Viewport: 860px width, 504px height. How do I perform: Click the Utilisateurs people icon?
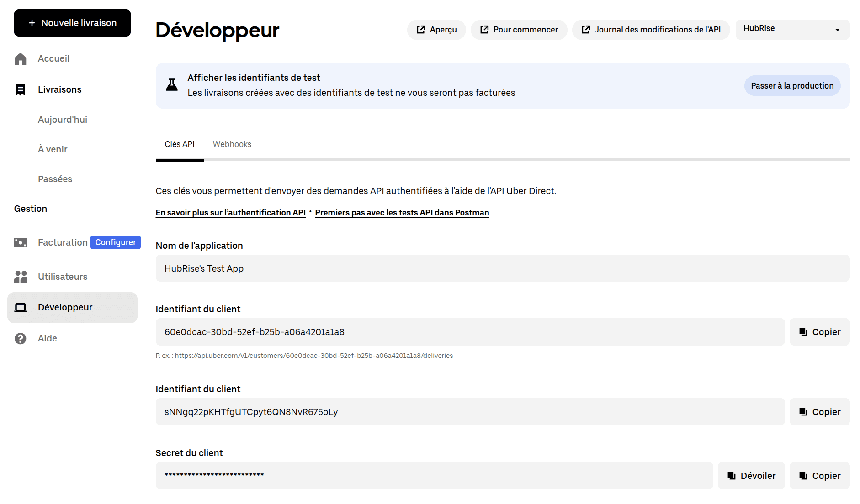tap(20, 276)
